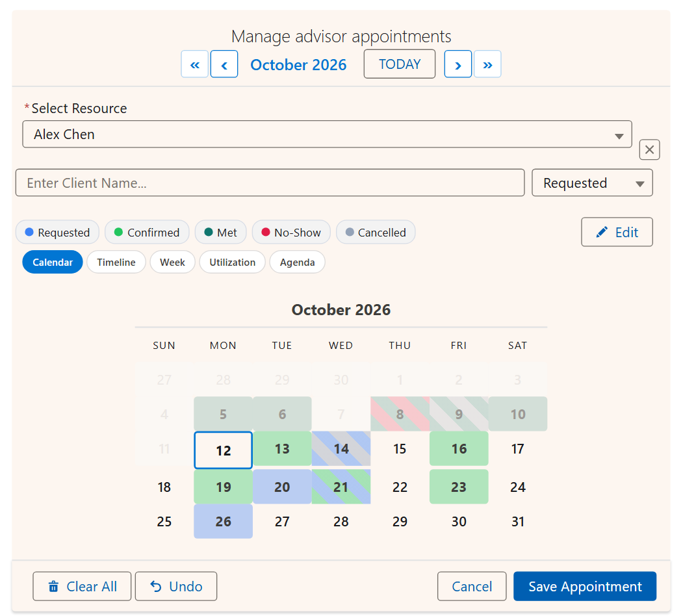Focus the Enter Client Name field
Viewport: 683px width, 616px height.
[270, 183]
